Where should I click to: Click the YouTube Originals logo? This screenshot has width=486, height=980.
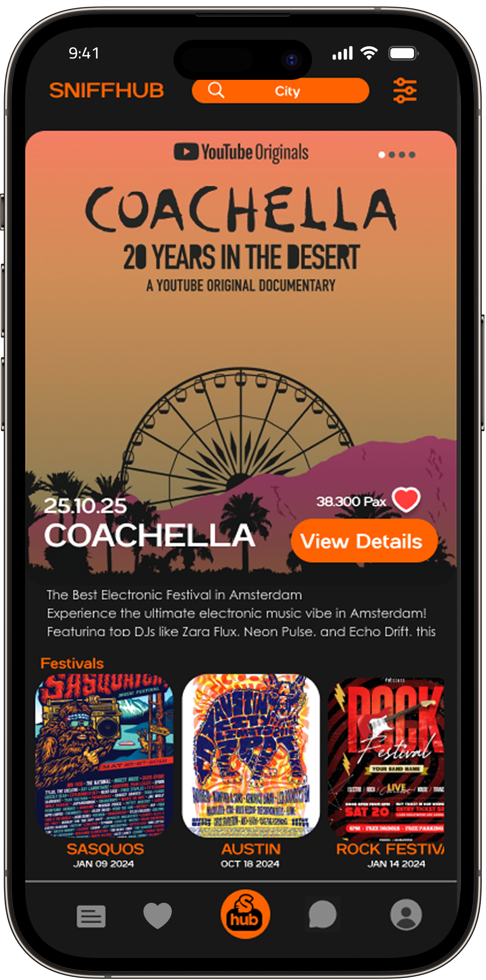click(241, 152)
